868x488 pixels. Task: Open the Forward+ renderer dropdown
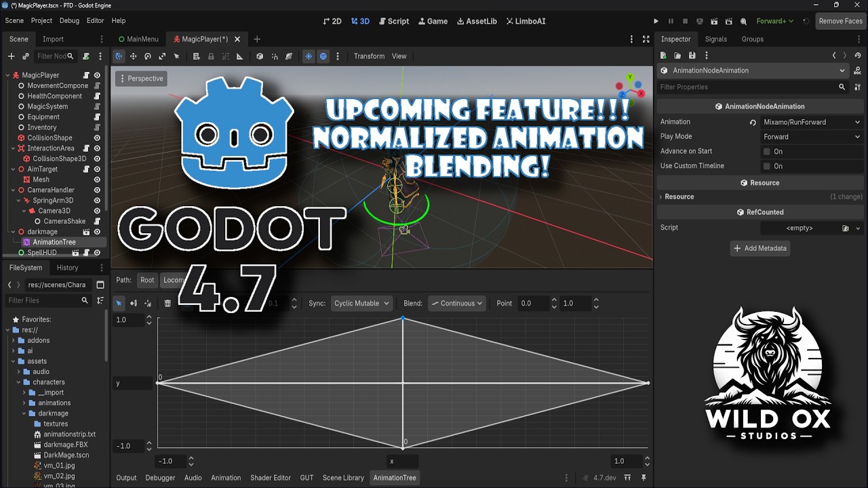click(x=775, y=21)
